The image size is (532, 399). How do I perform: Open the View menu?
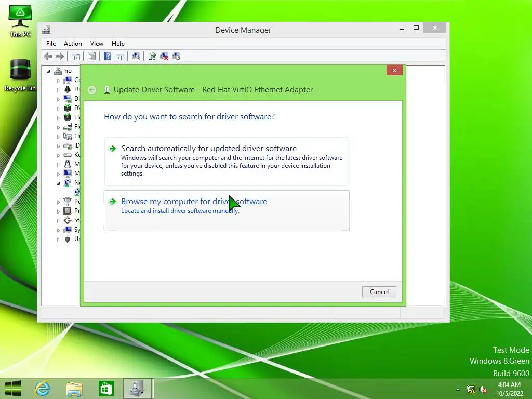pyautogui.click(x=97, y=44)
